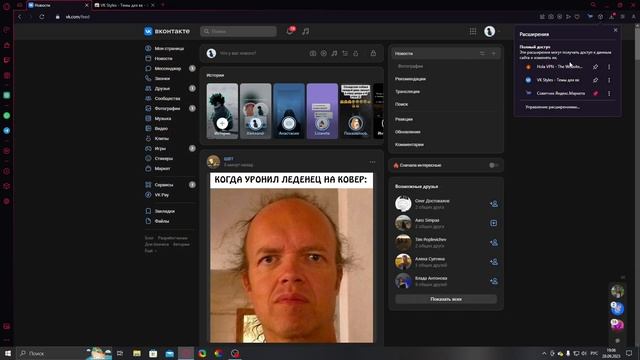Screen dimensions: 640x360
Task: Open the VK services grid icon
Action: pyautogui.click(x=473, y=31)
